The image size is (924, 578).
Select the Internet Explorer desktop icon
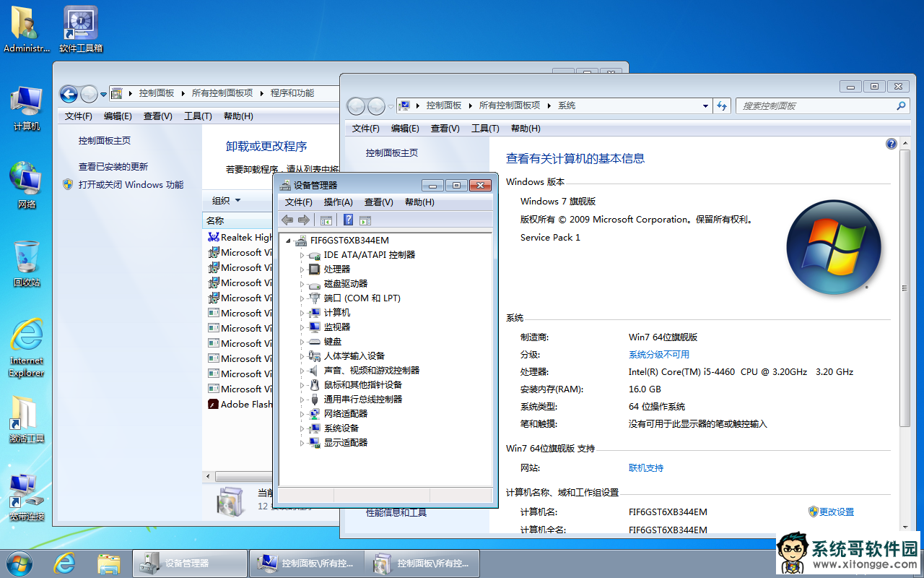coord(27,348)
